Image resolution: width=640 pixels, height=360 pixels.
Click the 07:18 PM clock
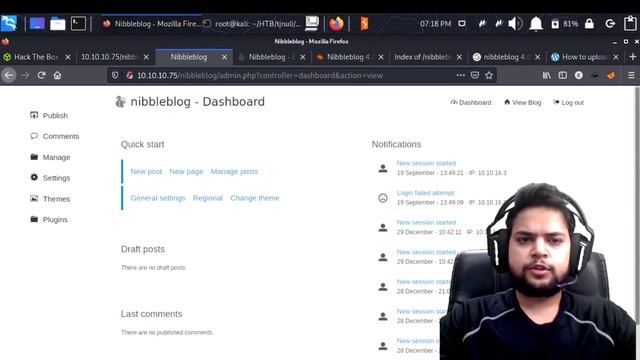[435, 24]
